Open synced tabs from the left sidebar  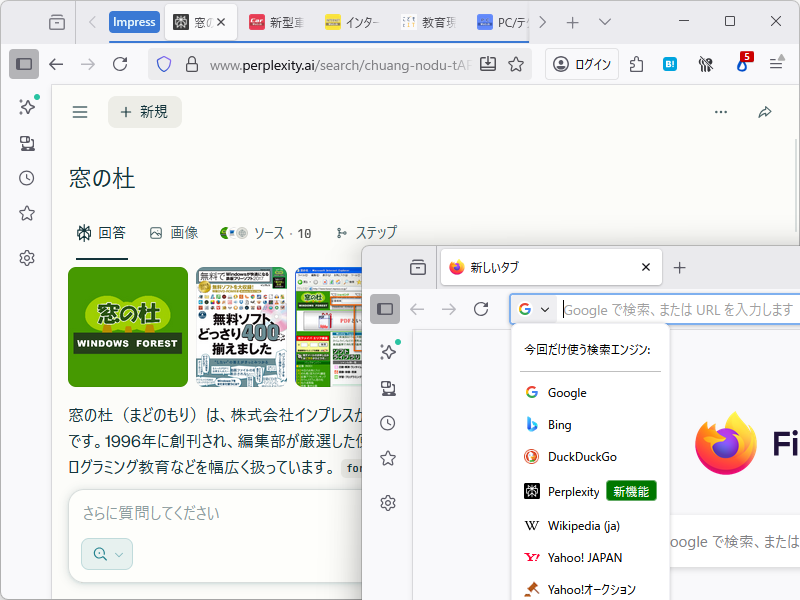(x=26, y=142)
